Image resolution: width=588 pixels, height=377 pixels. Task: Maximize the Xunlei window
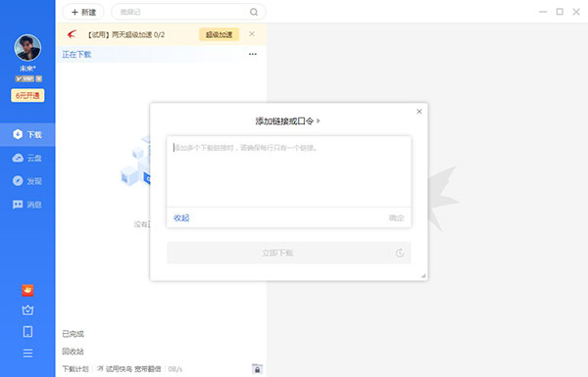[560, 12]
